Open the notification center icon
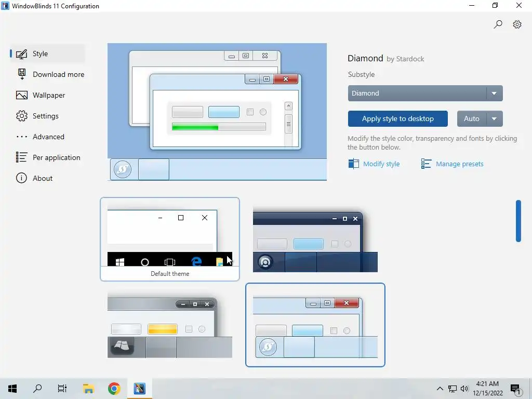Viewport: 532px width, 399px height. tap(515, 389)
